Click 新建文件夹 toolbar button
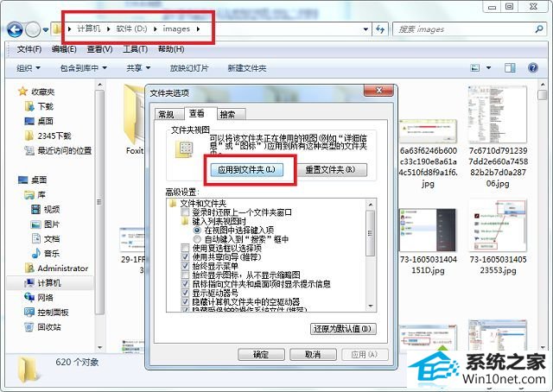Viewport: 553px width, 392px height. click(x=247, y=68)
